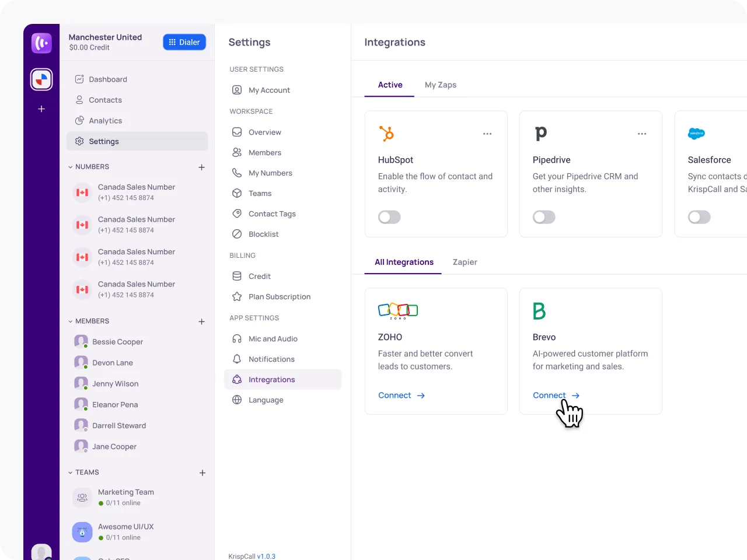Screen dimensions: 747x560
Task: Open the Dialer
Action: pos(184,42)
